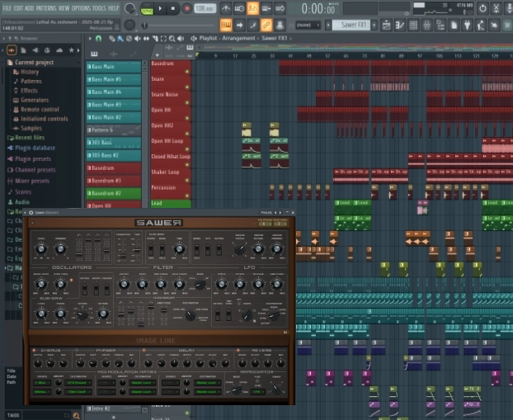Viewport: 513px width, 420px height.
Task: Mute the Basedrum playlist track
Action: 187,71
